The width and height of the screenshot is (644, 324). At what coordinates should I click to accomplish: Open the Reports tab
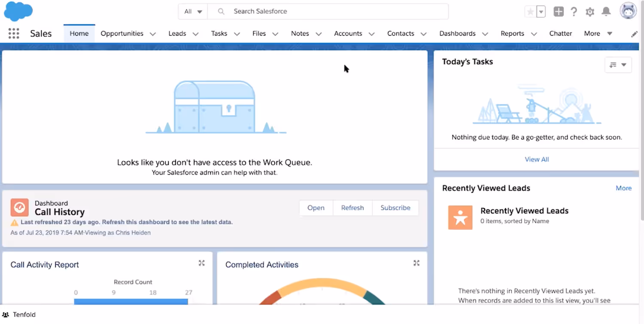[512, 33]
